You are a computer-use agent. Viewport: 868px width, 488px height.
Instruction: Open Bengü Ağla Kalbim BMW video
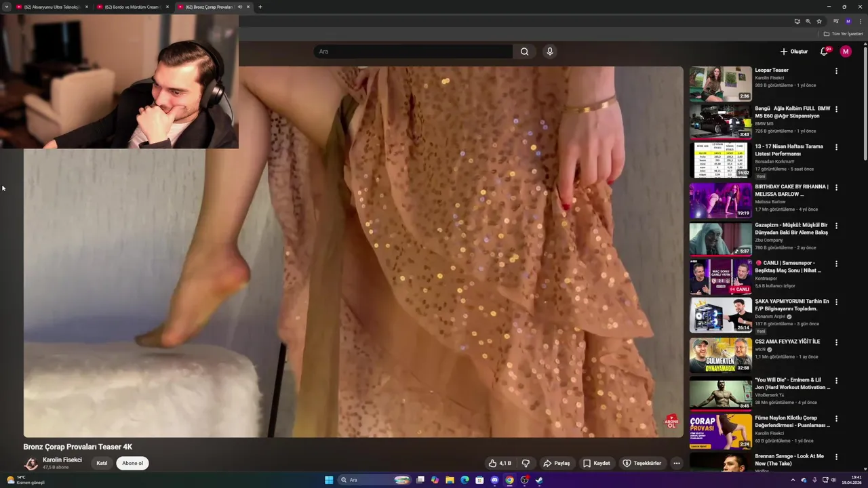[x=792, y=112]
